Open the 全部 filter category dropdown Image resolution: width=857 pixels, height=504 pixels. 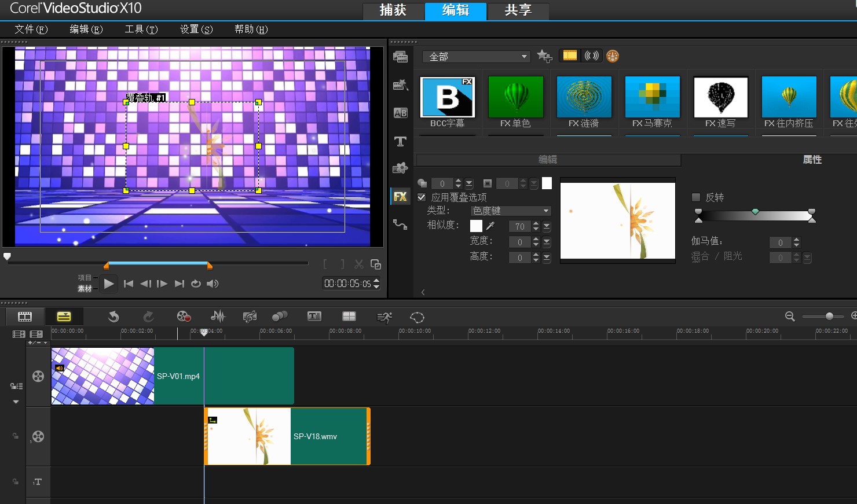tap(476, 56)
